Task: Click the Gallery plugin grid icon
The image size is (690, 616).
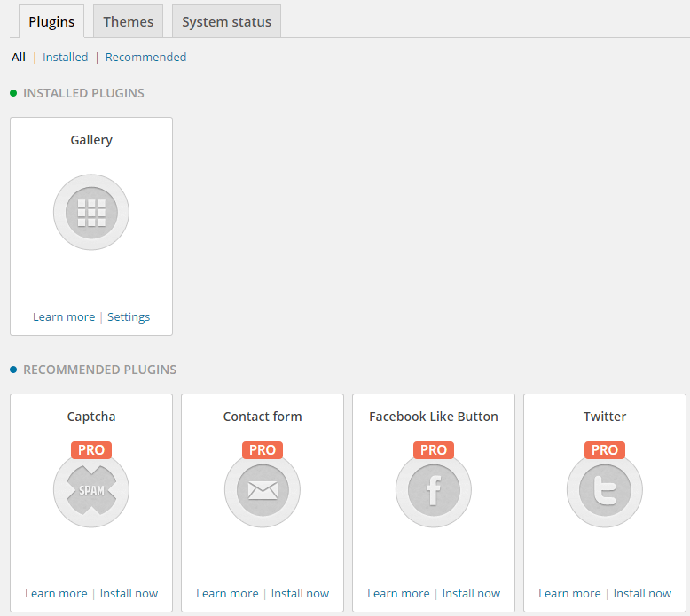Action: (x=91, y=213)
